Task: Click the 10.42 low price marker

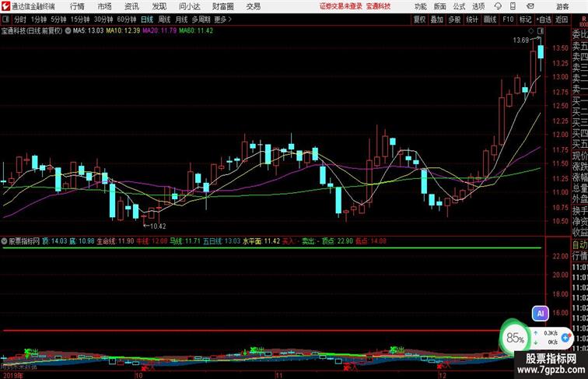Action: [157, 226]
